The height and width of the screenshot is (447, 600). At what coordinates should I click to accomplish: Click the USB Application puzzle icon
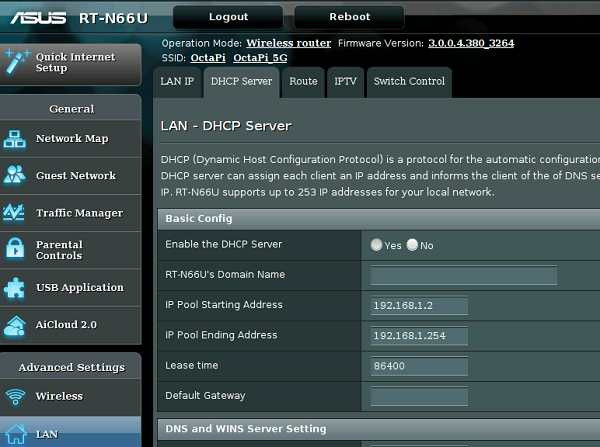15,287
